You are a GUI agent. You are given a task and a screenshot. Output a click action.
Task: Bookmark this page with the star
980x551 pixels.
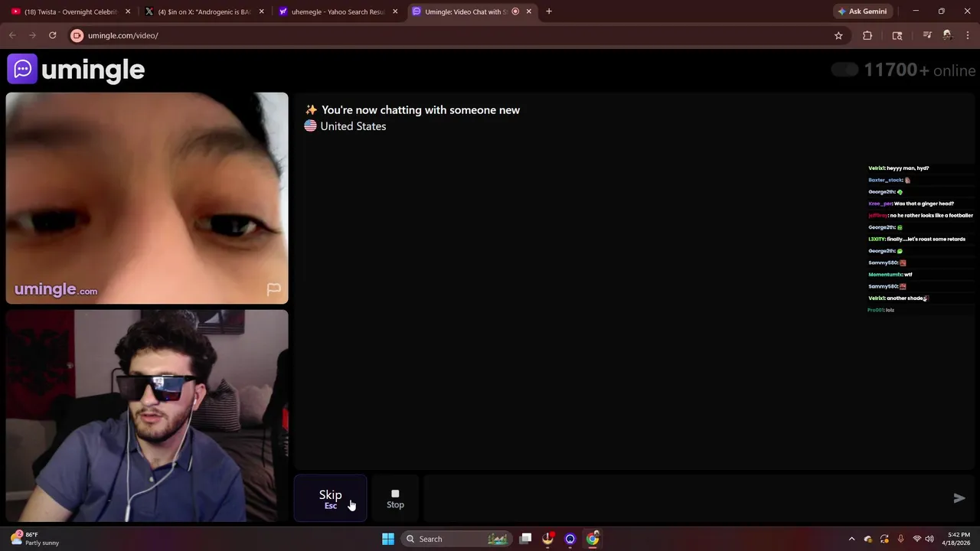point(838,35)
